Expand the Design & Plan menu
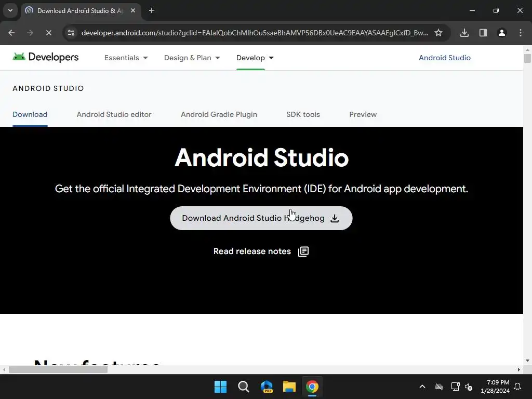 pyautogui.click(x=192, y=58)
